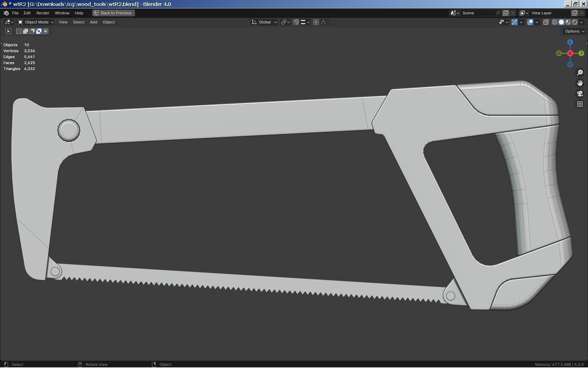Click the Back to Previous button

(113, 13)
